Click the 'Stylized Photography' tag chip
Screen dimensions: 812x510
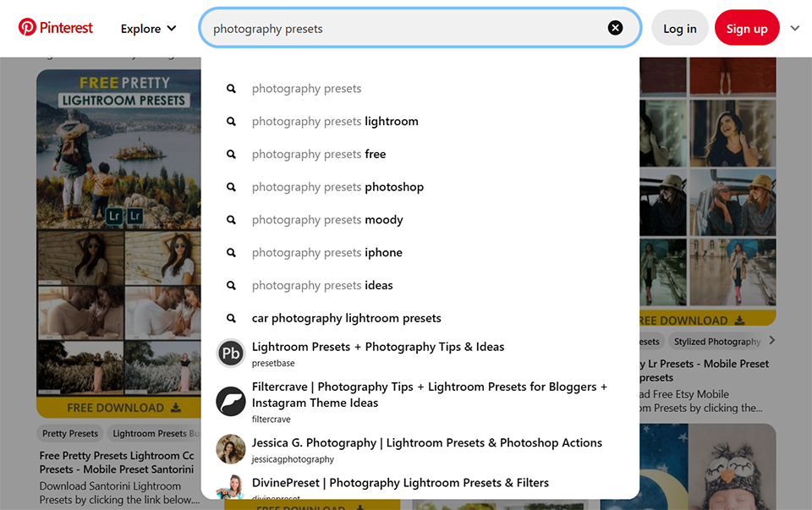point(717,342)
